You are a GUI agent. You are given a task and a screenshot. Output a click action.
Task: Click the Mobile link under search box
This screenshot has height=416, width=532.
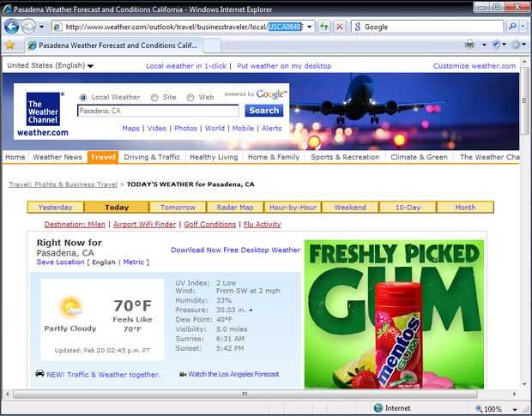pos(243,128)
